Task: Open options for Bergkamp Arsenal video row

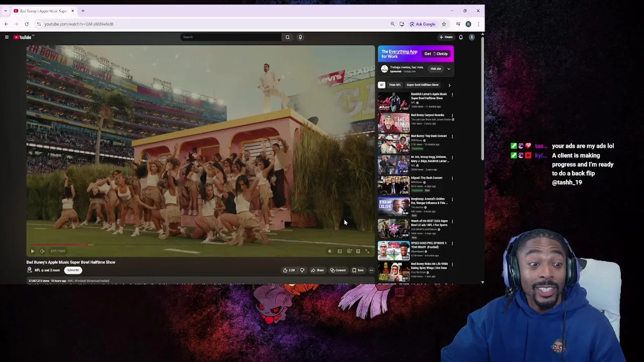Action: (452, 200)
